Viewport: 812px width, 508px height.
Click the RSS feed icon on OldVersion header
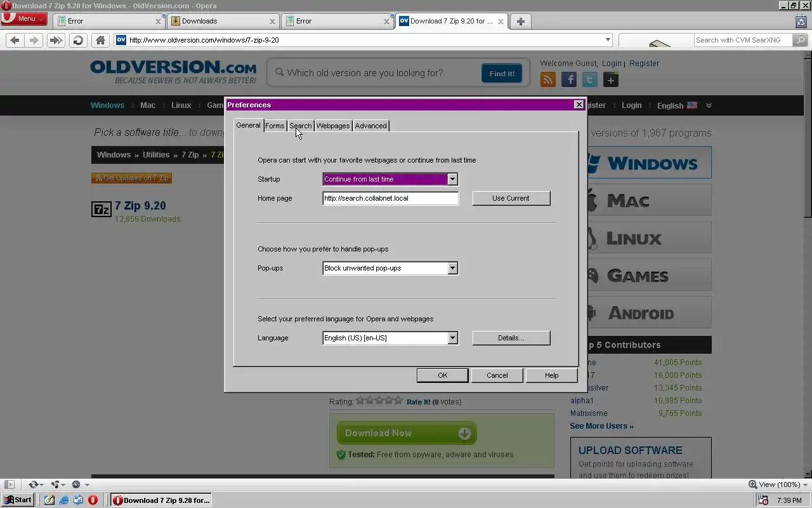tap(548, 79)
